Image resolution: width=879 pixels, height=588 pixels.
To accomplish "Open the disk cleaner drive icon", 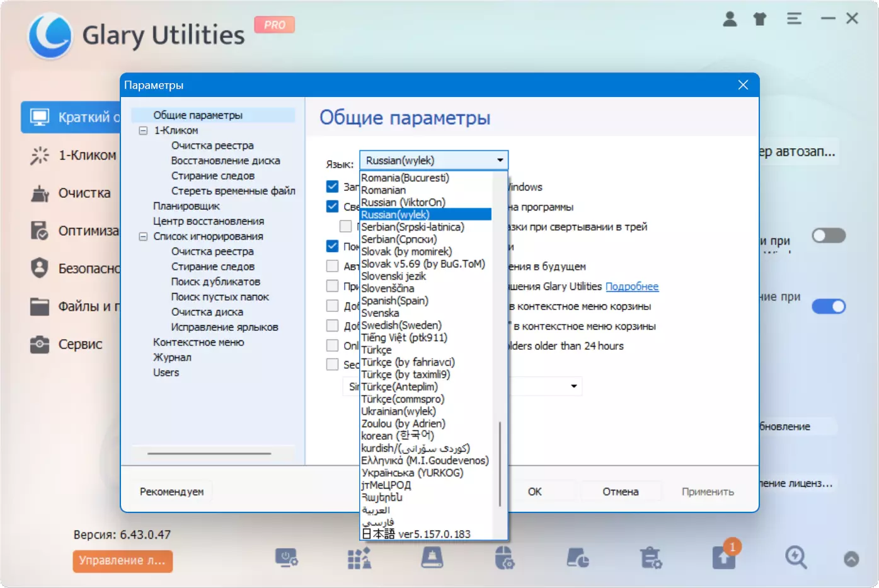I will (x=432, y=558).
